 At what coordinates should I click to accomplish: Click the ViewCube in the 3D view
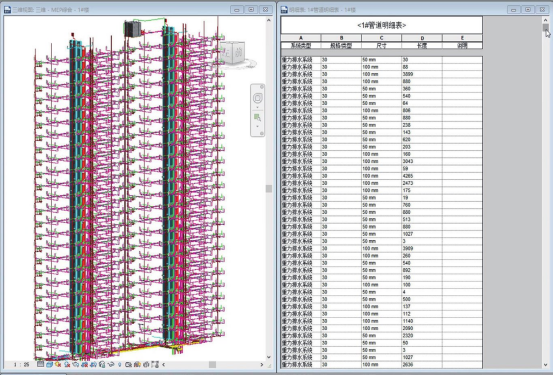232,53
